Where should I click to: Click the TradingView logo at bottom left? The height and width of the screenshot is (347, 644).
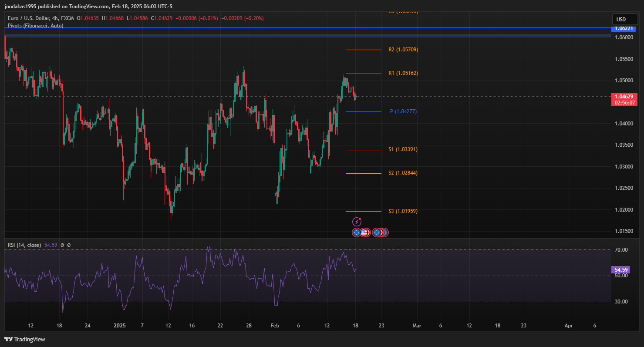pyautogui.click(x=25, y=339)
